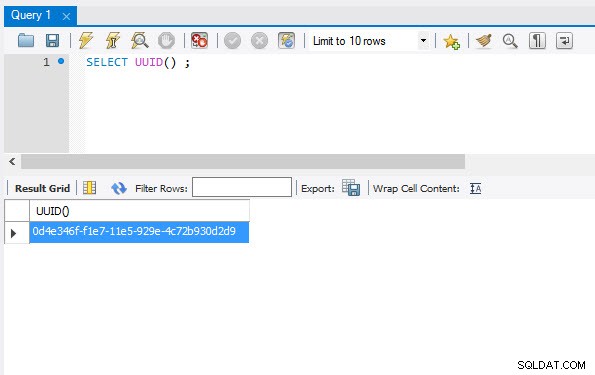Export recordset to file icon
This screenshot has height=375, width=595.
(x=351, y=188)
